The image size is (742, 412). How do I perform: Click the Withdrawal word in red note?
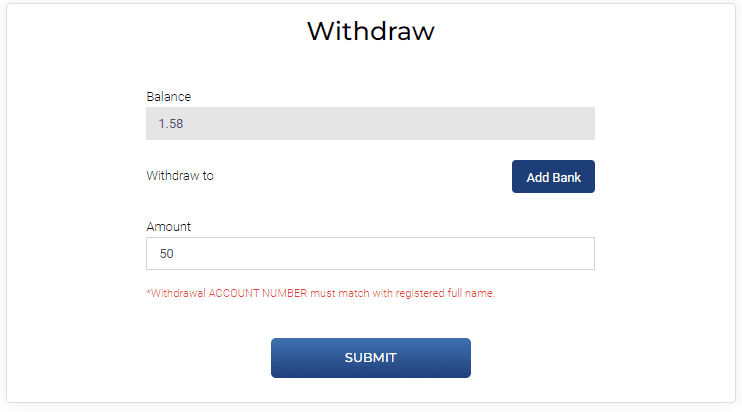[x=178, y=293]
